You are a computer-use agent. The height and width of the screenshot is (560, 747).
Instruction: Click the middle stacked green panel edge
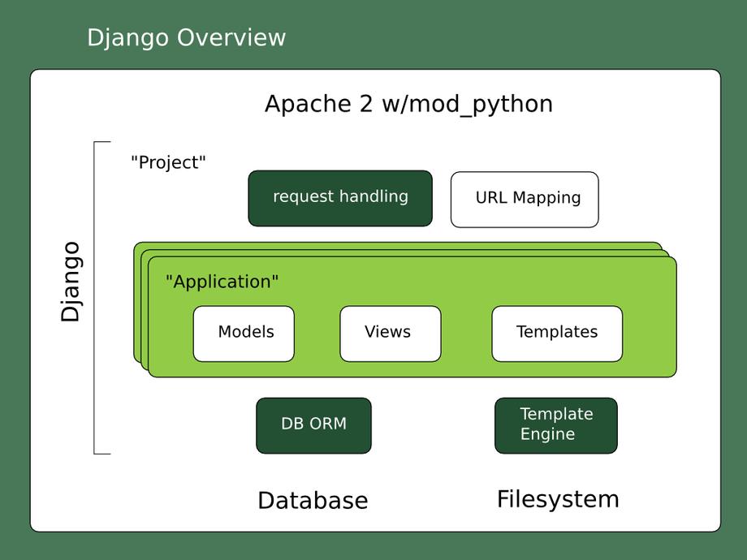click(x=405, y=253)
